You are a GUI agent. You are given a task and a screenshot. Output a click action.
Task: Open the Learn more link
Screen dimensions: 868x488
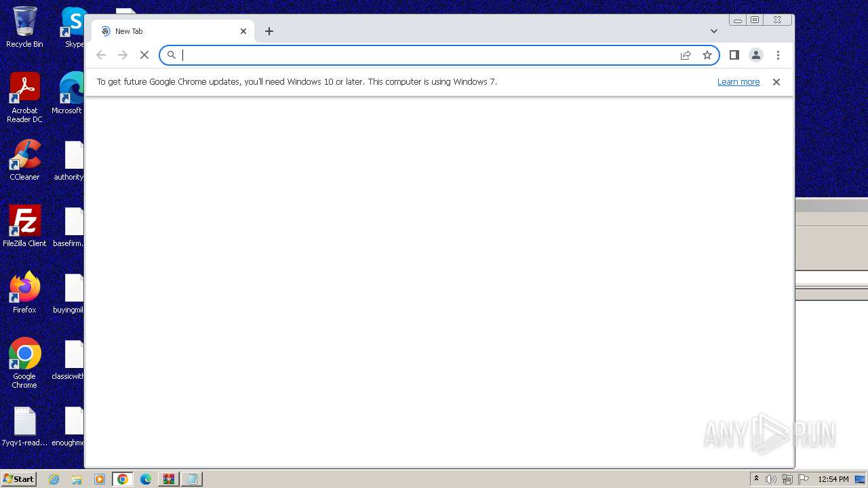[738, 82]
